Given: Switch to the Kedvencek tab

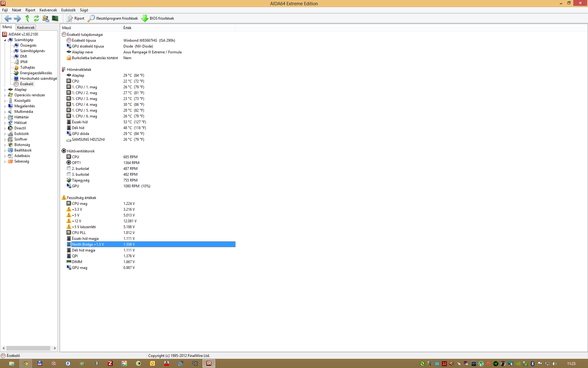Looking at the screenshot, I should tap(26, 27).
